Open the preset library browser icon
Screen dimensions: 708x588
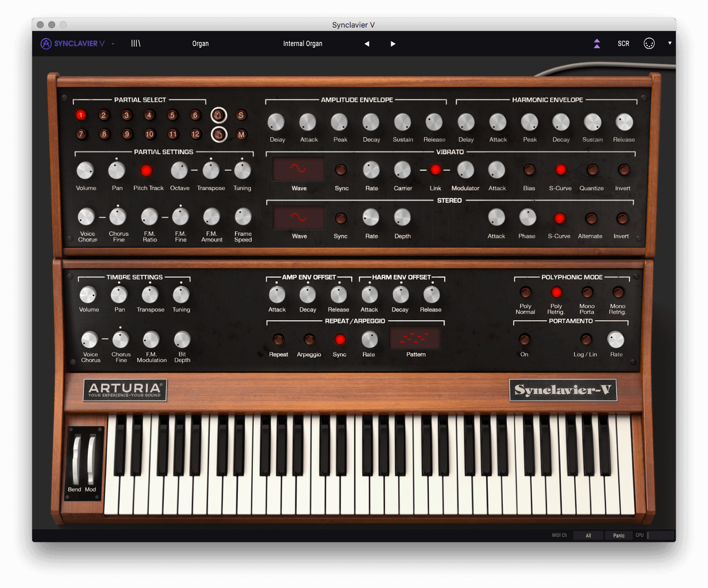click(136, 44)
